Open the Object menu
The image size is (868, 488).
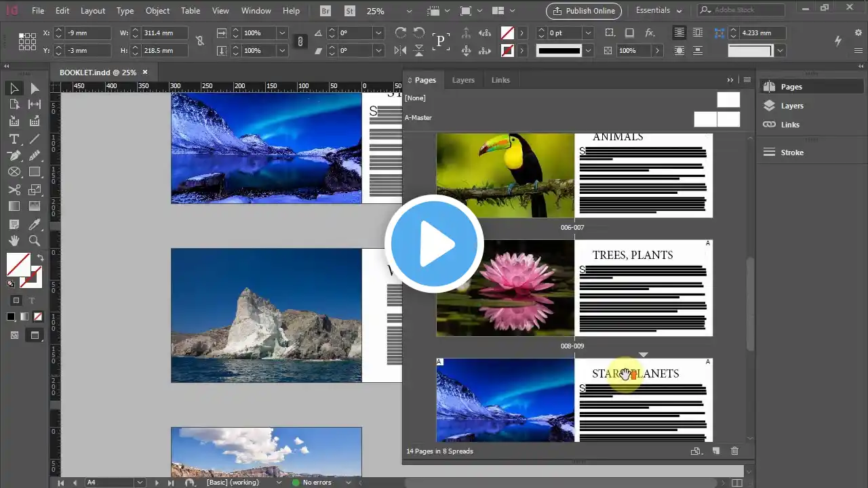coord(157,11)
